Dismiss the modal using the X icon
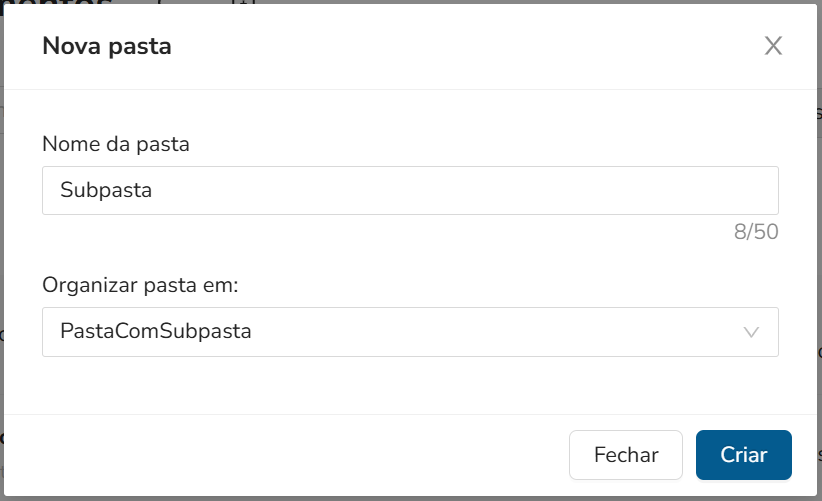Screen dimensions: 822x501 point(773,46)
